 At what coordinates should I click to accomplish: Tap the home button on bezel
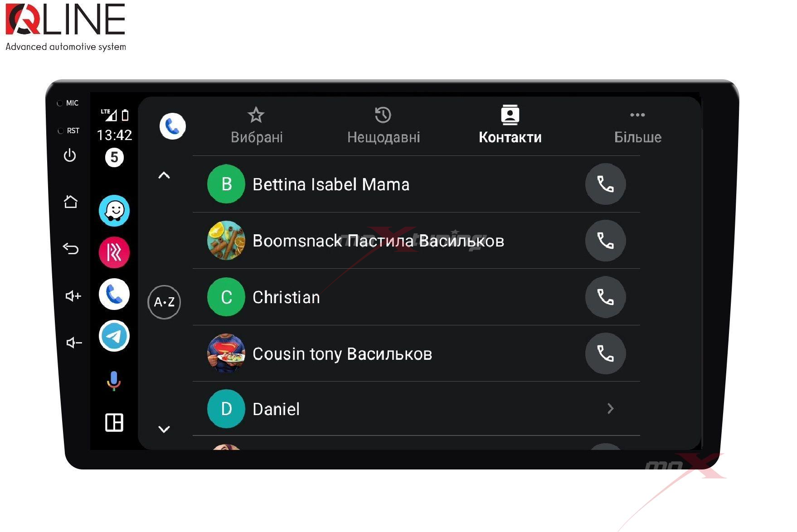click(70, 201)
